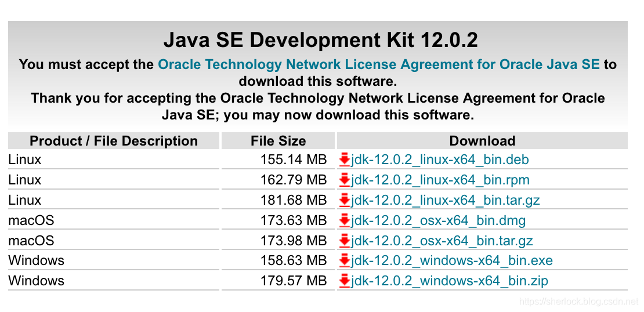The height and width of the screenshot is (312, 644).
Task: Click red download arrow for linux-x64_bin.deb
Action: click(x=345, y=159)
